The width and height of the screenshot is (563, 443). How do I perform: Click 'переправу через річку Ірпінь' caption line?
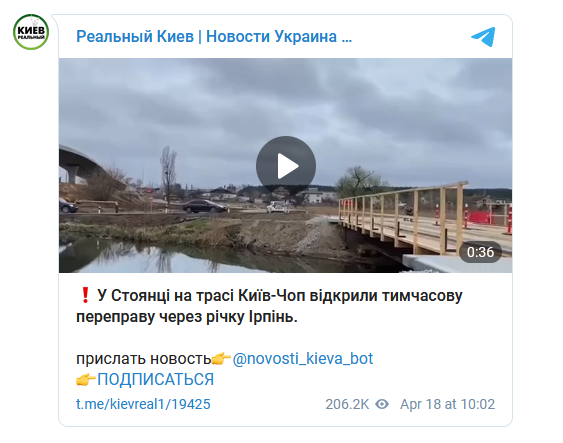pos(187,317)
